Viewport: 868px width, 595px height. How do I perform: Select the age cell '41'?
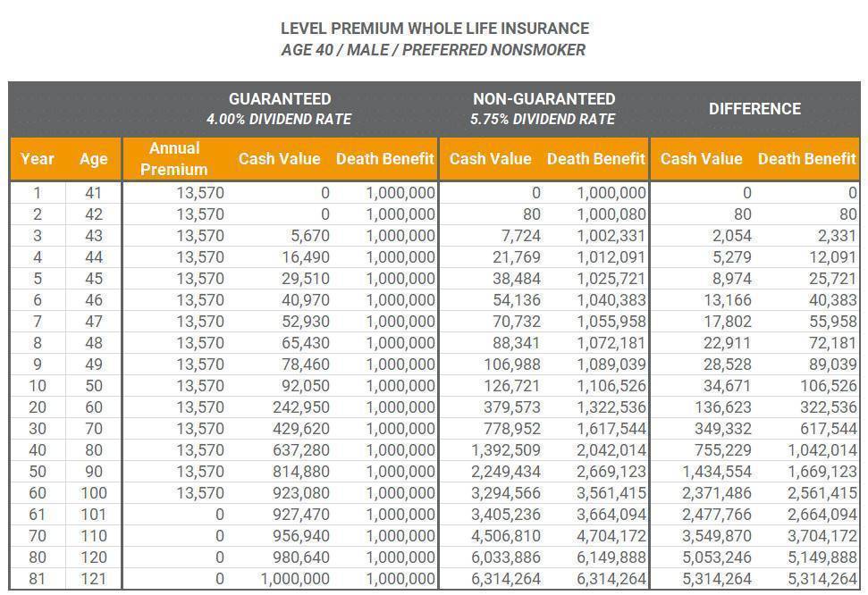click(x=94, y=193)
